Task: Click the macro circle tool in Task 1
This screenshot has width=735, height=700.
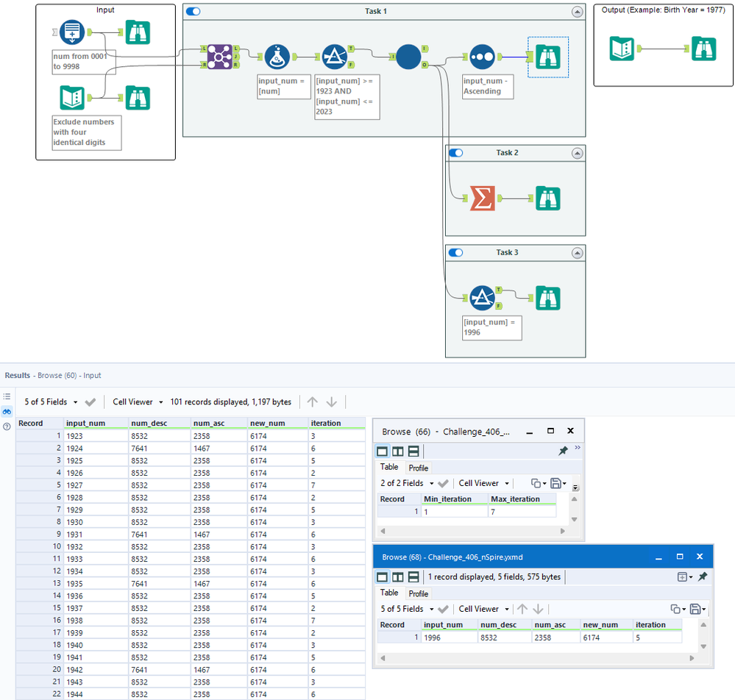Action: pyautogui.click(x=408, y=56)
